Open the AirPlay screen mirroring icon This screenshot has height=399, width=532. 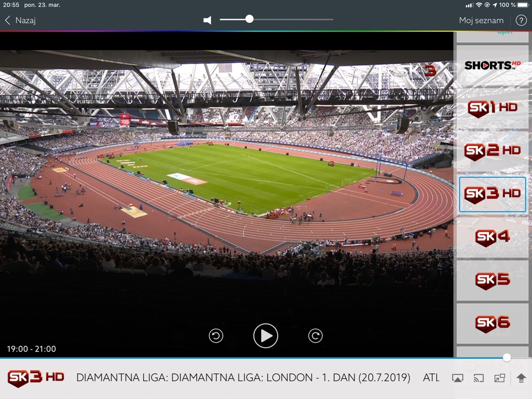[458, 378]
